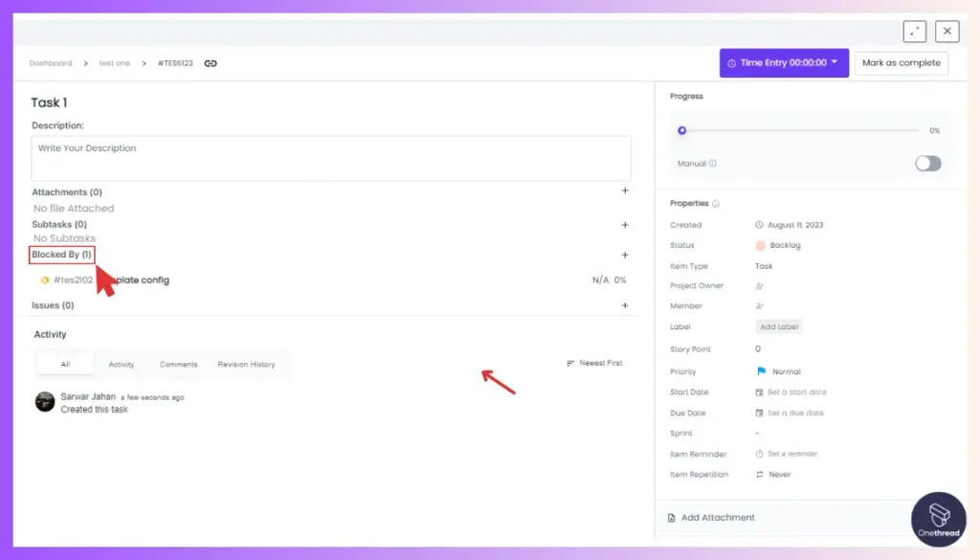Change Item Type Task value

764,266
